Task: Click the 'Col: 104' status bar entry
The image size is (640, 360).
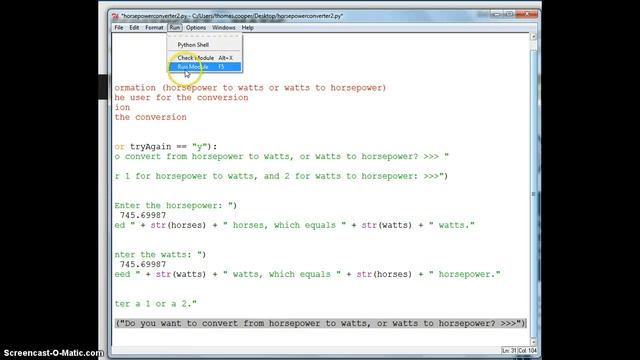Action: [527, 351]
